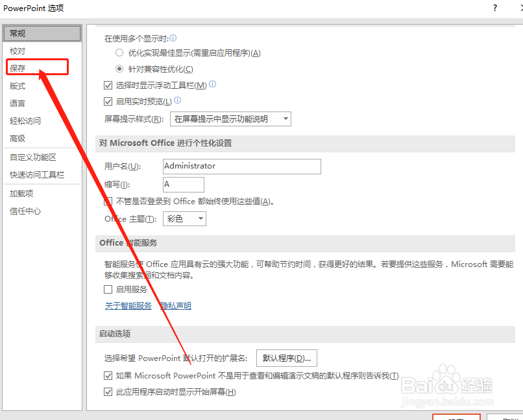Select 针对兼容性优化 radio option
Viewport: 523px width, 420px height.
coord(119,69)
